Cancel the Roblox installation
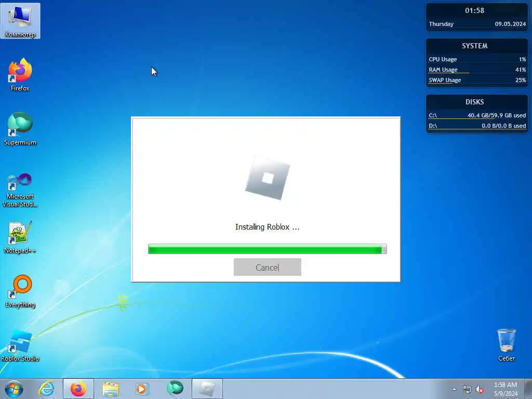This screenshot has height=399, width=532. (x=268, y=267)
